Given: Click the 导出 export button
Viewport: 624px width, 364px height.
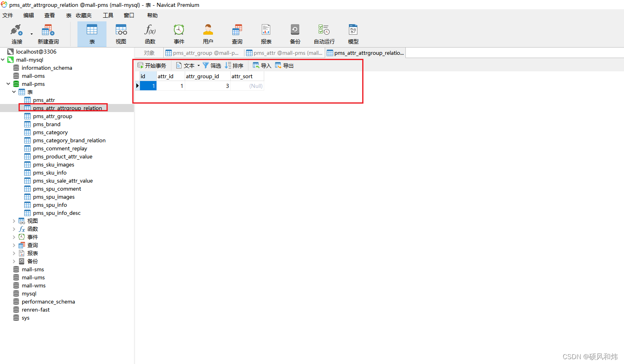Looking at the screenshot, I should point(284,65).
